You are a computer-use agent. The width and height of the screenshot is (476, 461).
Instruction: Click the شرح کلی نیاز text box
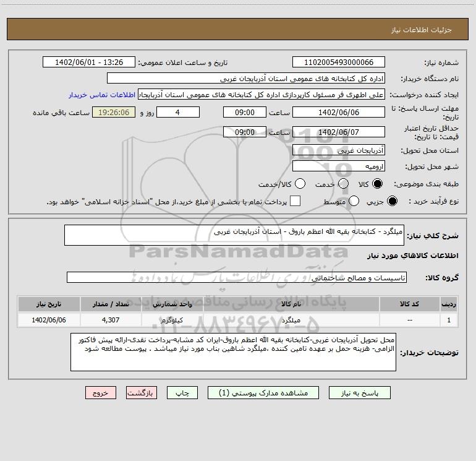[x=234, y=235]
